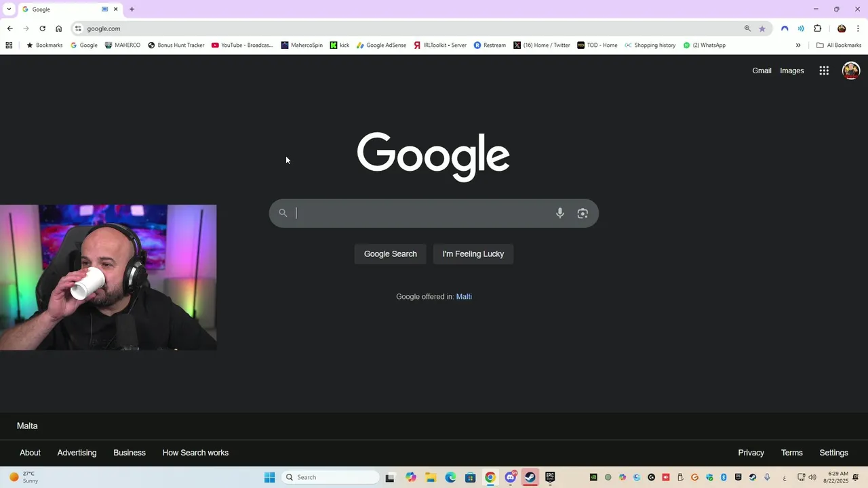The image size is (868, 488).
Task: Open the Apps grid shortcut in bookmarks bar
Action: (9, 45)
